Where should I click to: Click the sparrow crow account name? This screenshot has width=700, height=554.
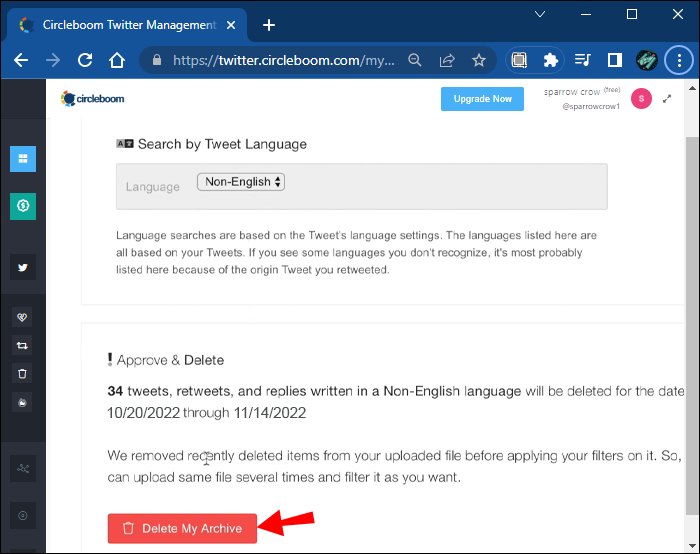pos(571,92)
